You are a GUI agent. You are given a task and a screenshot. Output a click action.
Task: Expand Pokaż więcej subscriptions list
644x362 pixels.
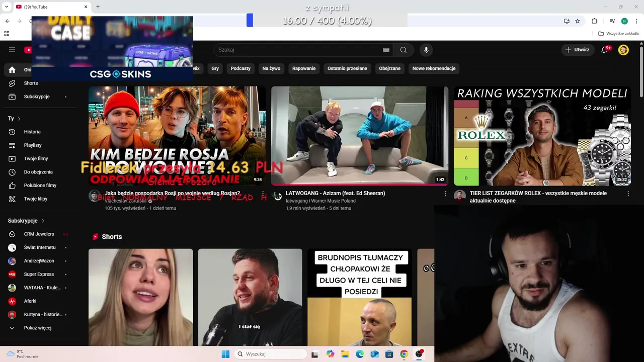[38, 328]
